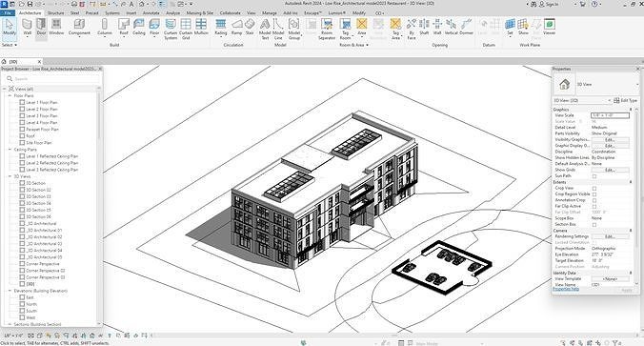Collapse the Graphics properties section

(631, 110)
